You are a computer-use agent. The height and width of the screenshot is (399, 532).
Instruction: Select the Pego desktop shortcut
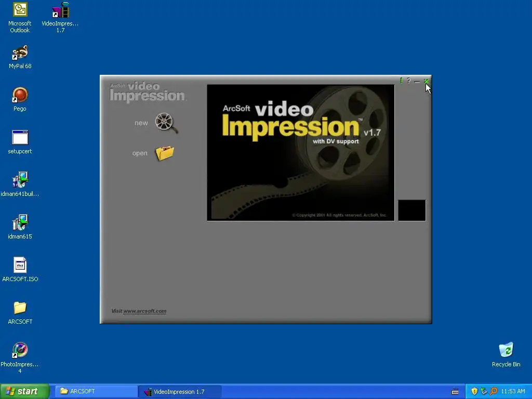[20, 99]
